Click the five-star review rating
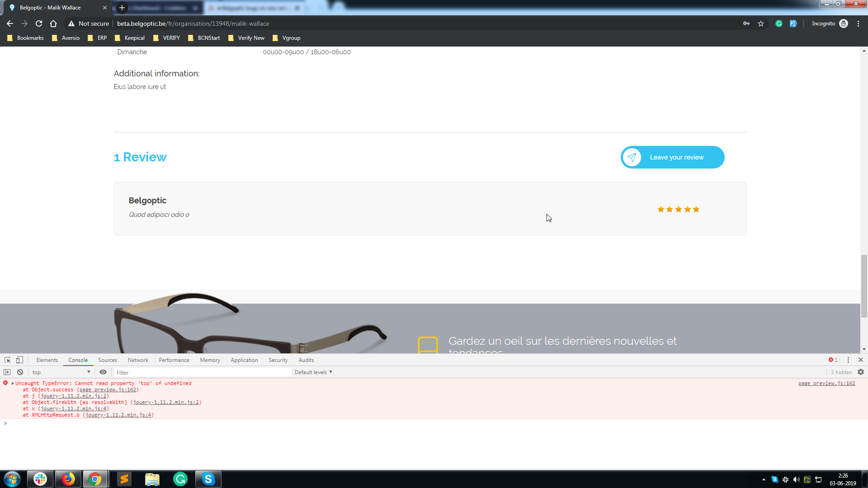868x488 pixels. tap(678, 209)
